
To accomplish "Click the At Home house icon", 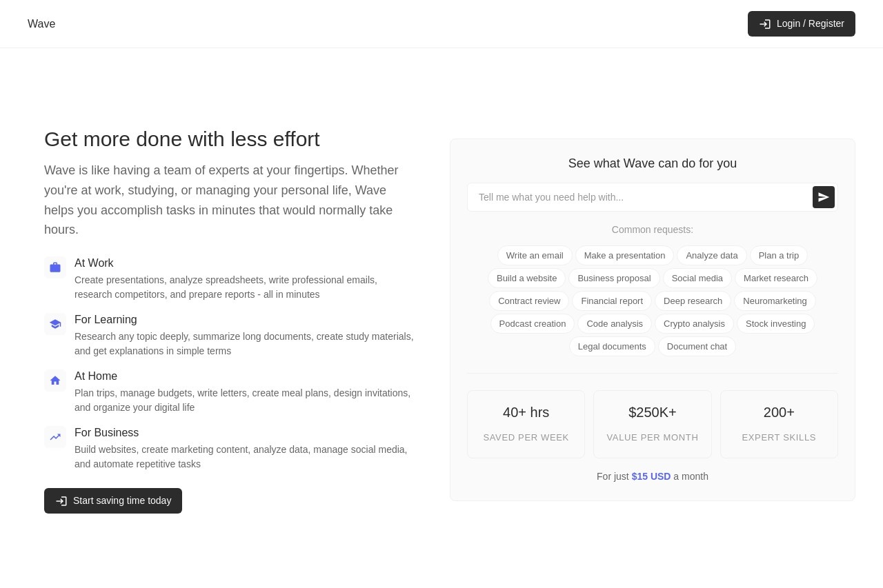I will pyautogui.click(x=55, y=381).
